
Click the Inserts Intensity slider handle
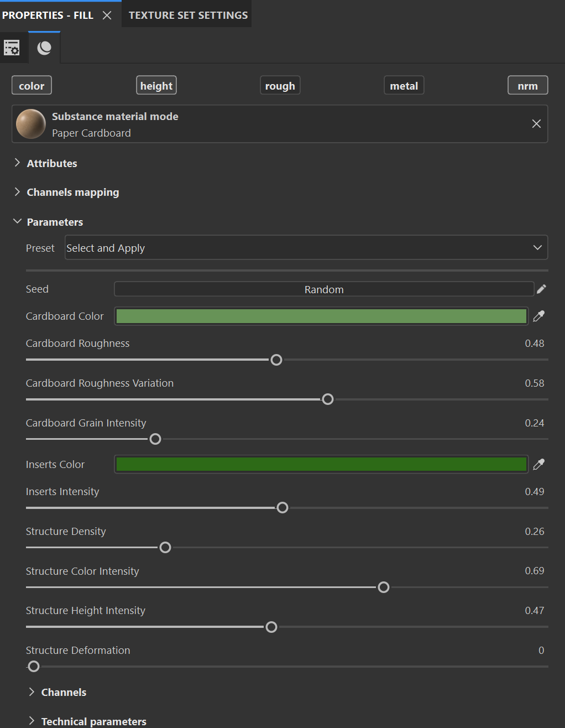[282, 508]
